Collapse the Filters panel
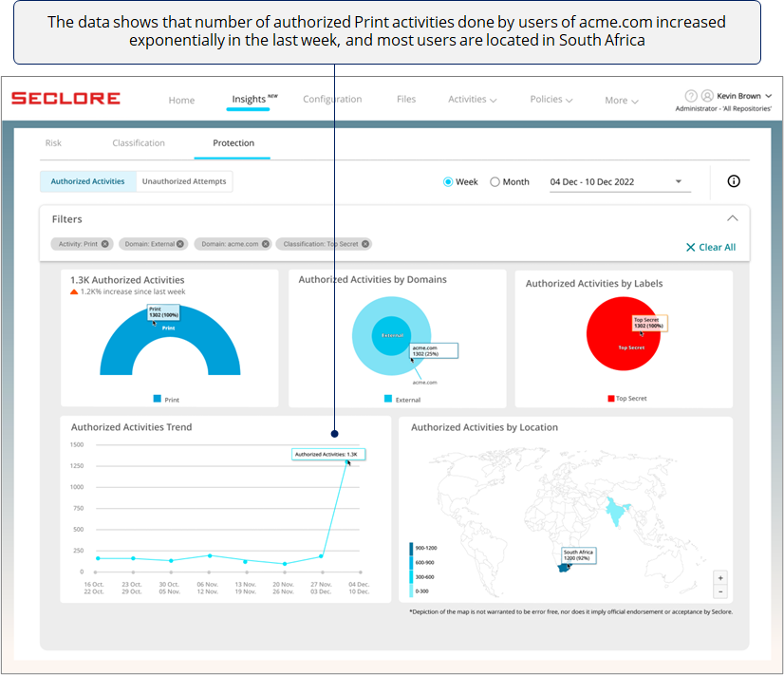 pyautogui.click(x=732, y=218)
